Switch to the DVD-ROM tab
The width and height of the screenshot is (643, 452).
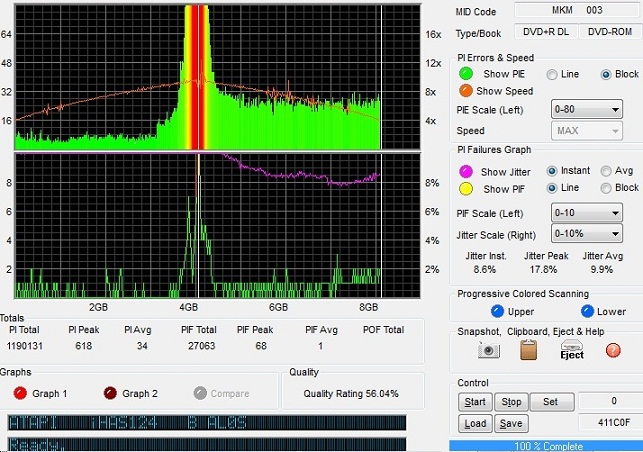[x=610, y=32]
